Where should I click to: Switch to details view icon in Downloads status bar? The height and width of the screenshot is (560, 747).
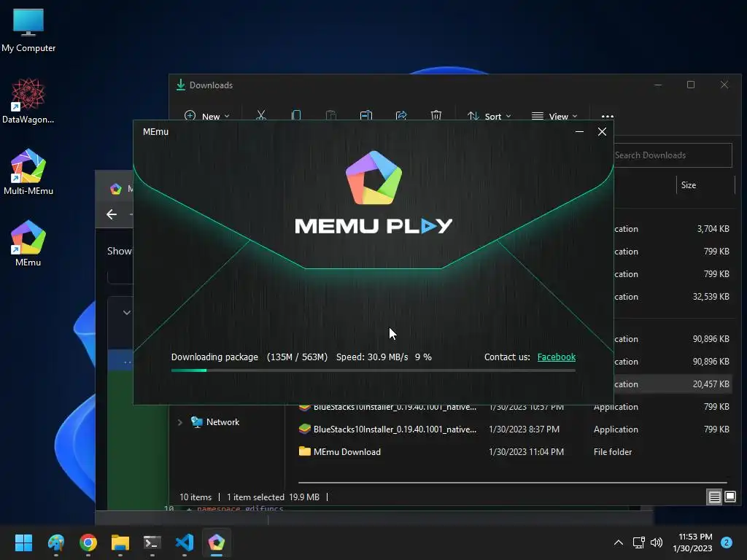pyautogui.click(x=714, y=497)
